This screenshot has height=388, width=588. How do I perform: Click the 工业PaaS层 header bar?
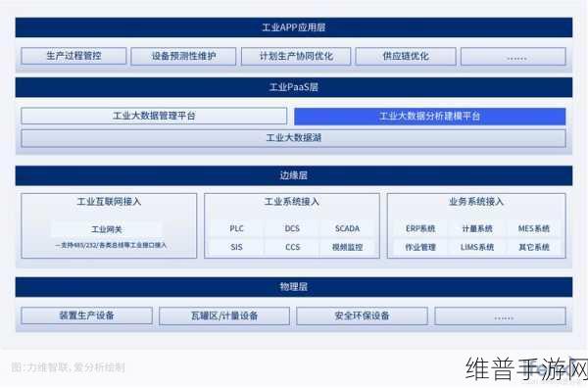coord(294,87)
